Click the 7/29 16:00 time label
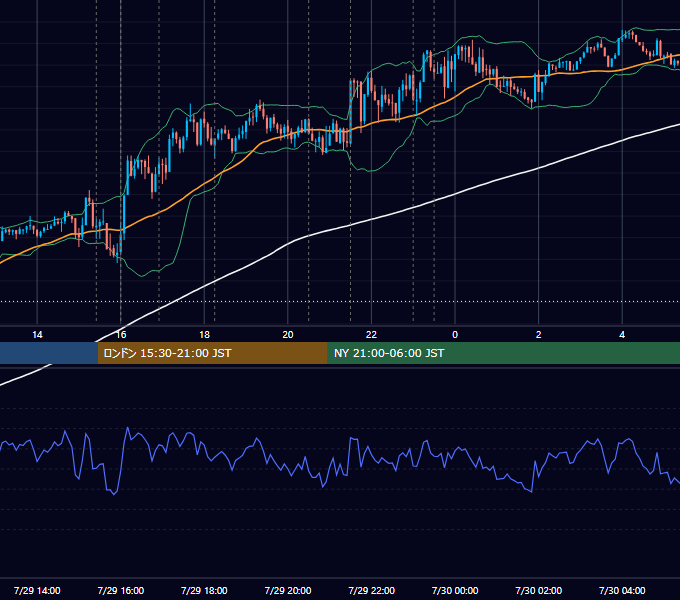 coord(121,590)
